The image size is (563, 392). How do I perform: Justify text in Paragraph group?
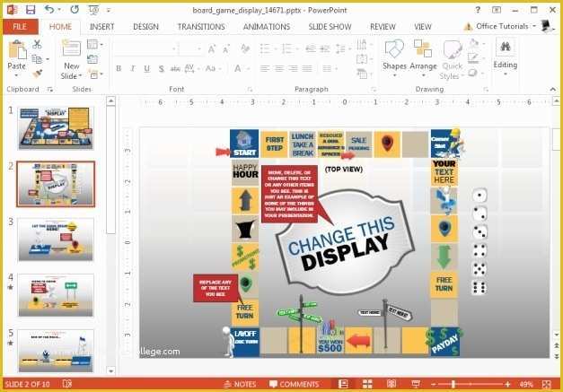tap(307, 68)
